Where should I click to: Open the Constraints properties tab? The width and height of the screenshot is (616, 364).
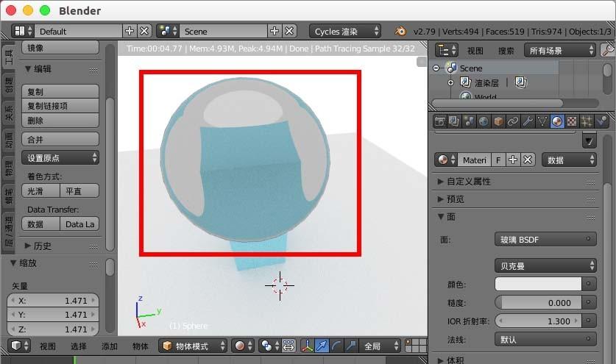513,121
